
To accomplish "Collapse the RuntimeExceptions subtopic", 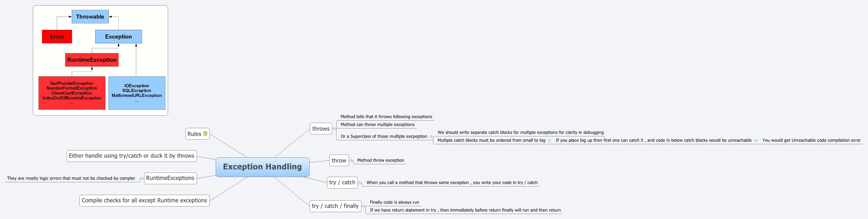I will point(142,178).
